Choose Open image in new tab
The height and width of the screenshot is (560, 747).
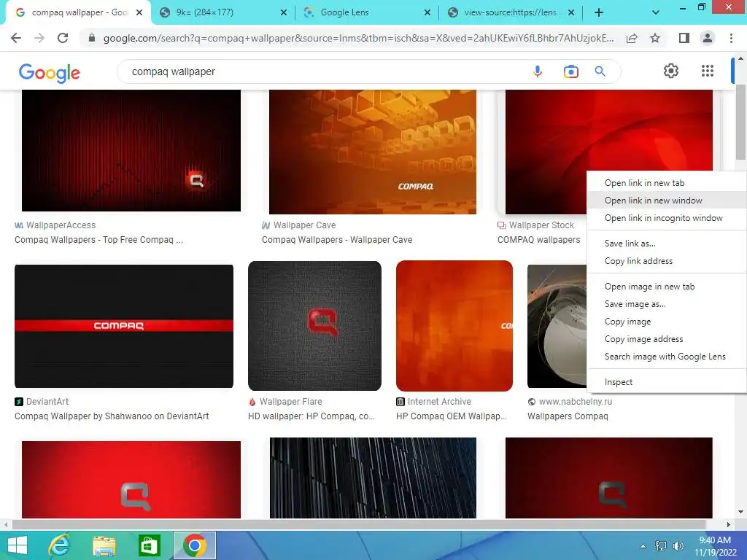click(x=667, y=287)
